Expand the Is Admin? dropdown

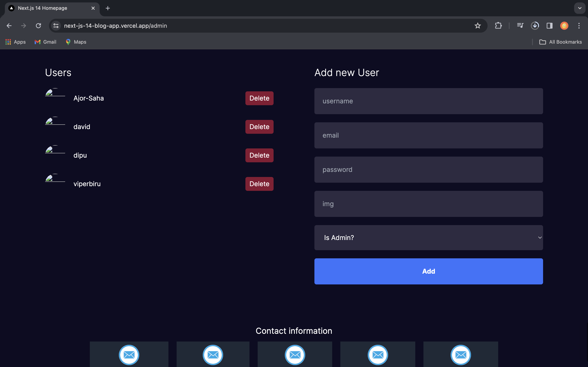click(428, 238)
